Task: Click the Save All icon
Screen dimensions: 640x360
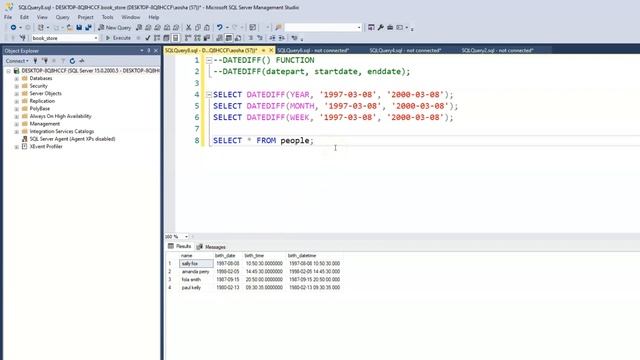Action: [x=88, y=27]
